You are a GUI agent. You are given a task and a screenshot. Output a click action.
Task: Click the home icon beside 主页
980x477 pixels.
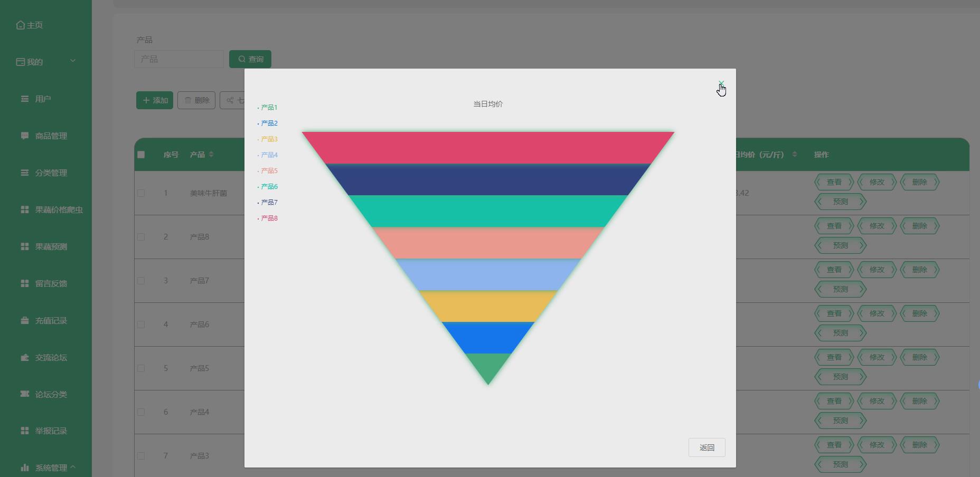pyautogui.click(x=21, y=25)
